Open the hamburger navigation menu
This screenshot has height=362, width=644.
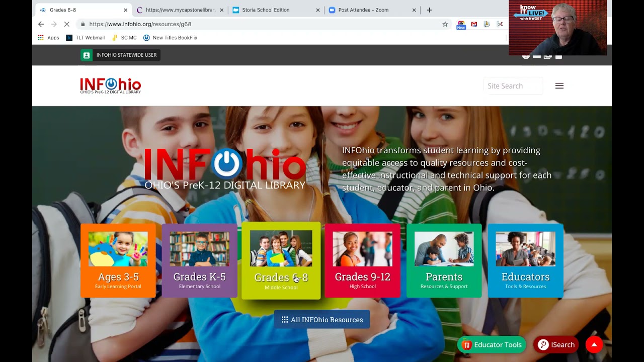tap(559, 86)
